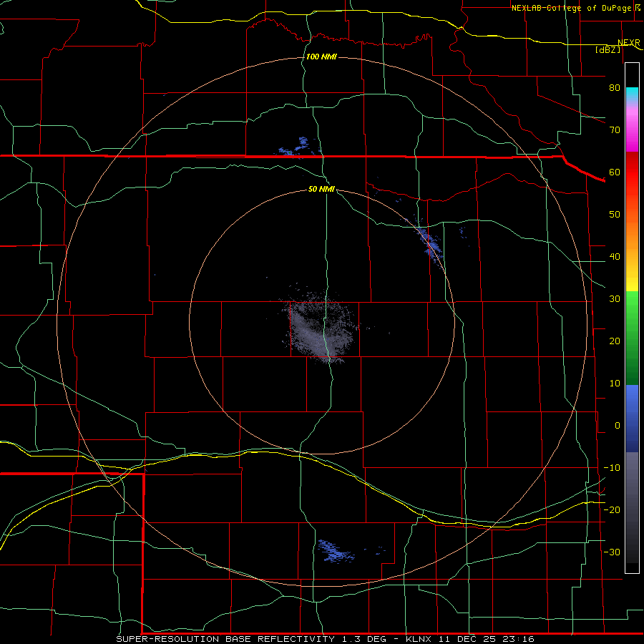Click the NEXR product label
Viewport: 644px width, 644px height.
point(628,43)
